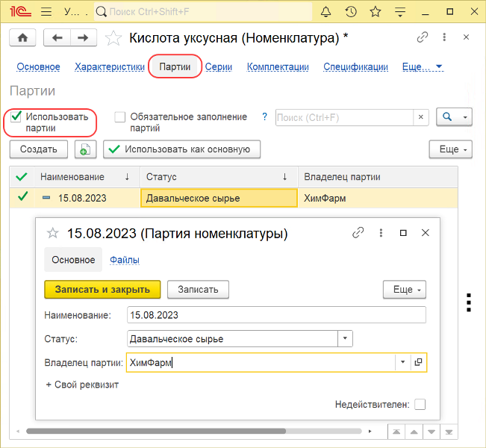Expand search button dropdown arrow
This screenshot has width=486, height=448.
(465, 117)
